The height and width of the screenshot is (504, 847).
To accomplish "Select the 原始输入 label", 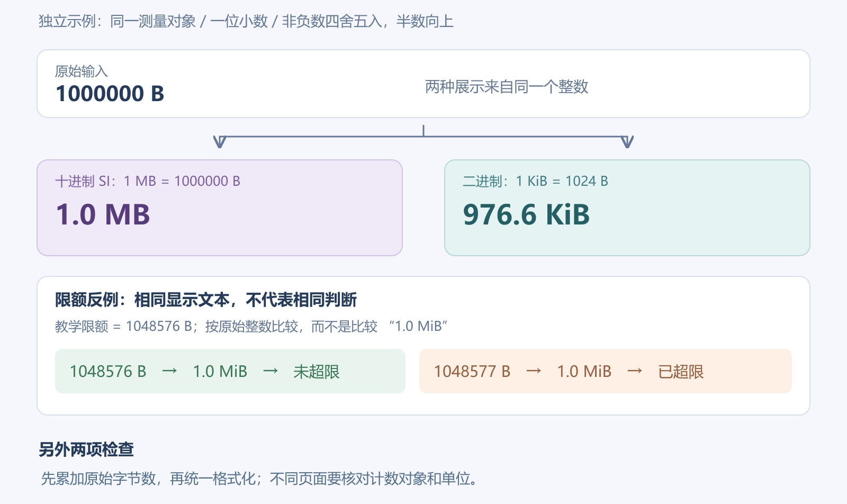I will pyautogui.click(x=82, y=71).
